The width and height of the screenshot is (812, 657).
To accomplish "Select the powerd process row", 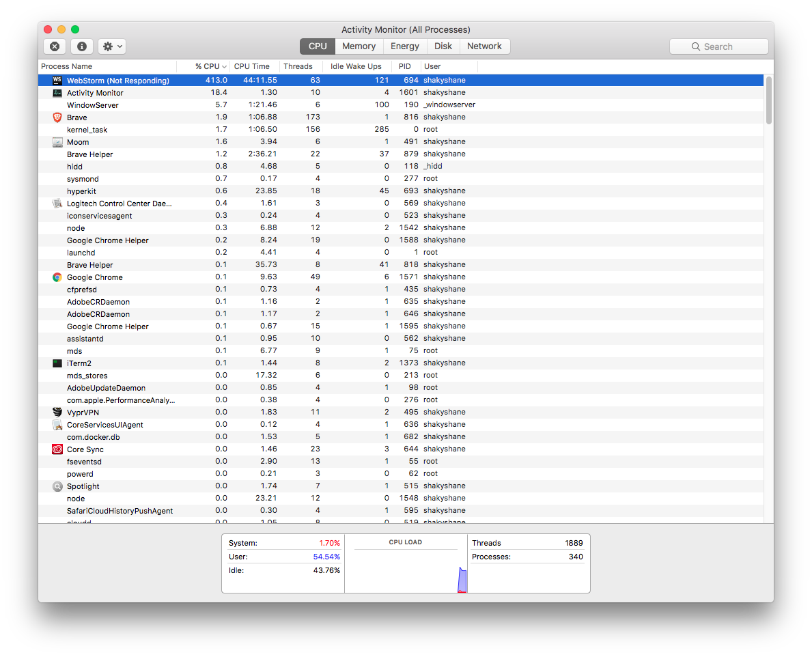I will pyautogui.click(x=401, y=474).
